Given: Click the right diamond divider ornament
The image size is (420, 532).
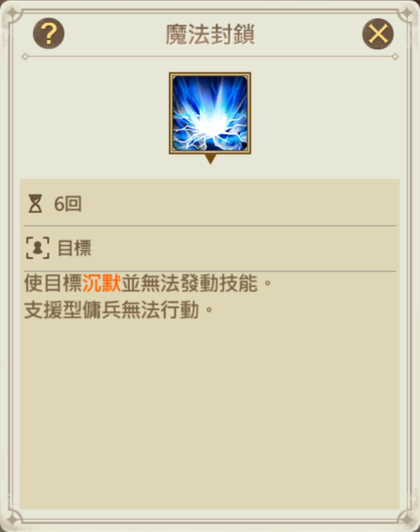Looking at the screenshot, I should click(x=395, y=56).
